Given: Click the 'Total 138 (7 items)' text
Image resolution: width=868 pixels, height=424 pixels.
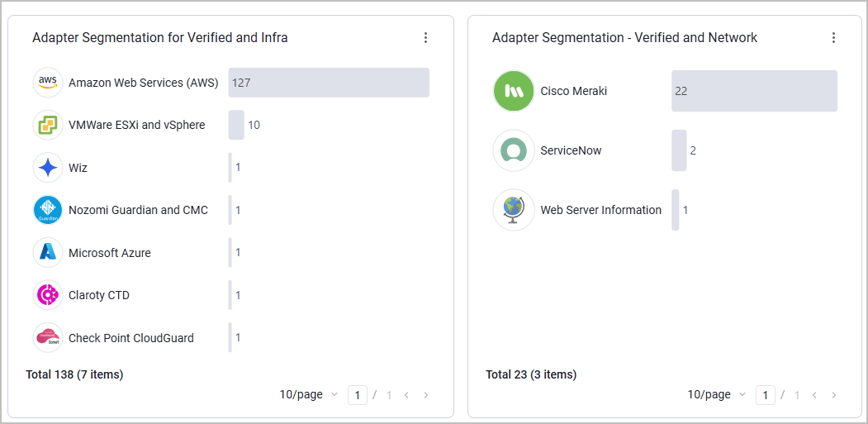Looking at the screenshot, I should click(74, 374).
